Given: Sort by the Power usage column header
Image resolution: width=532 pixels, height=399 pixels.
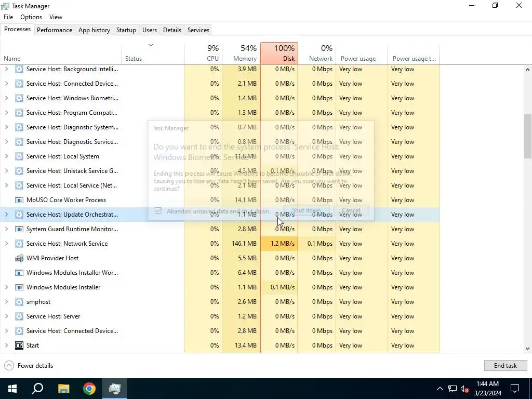Looking at the screenshot, I should pyautogui.click(x=362, y=54).
